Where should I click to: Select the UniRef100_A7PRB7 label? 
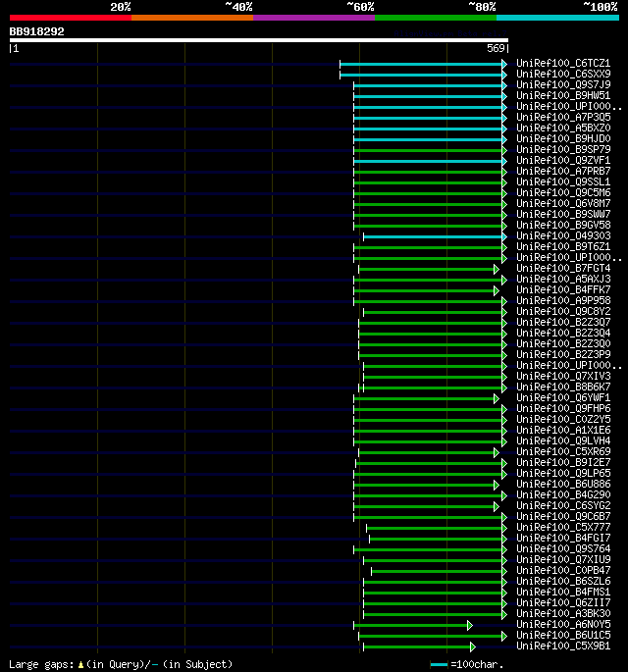pos(563,171)
